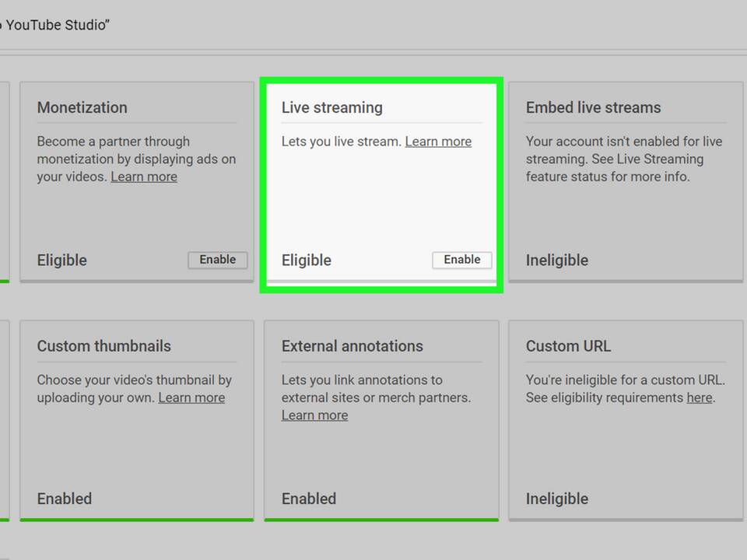Click the Embed live streams heading
The image size is (747, 560).
pos(593,107)
